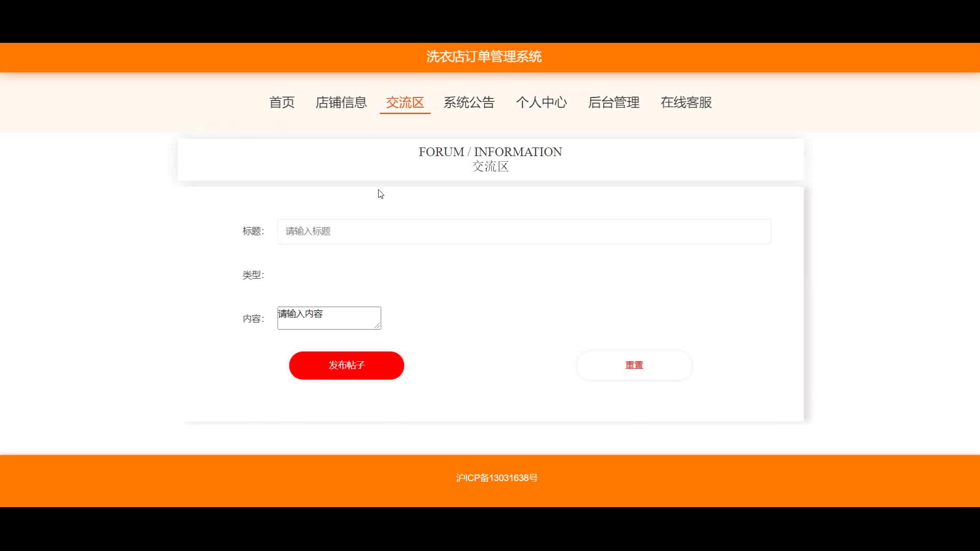The width and height of the screenshot is (980, 551).
Task: Select the 交流区 navigation tab
Action: (x=405, y=103)
